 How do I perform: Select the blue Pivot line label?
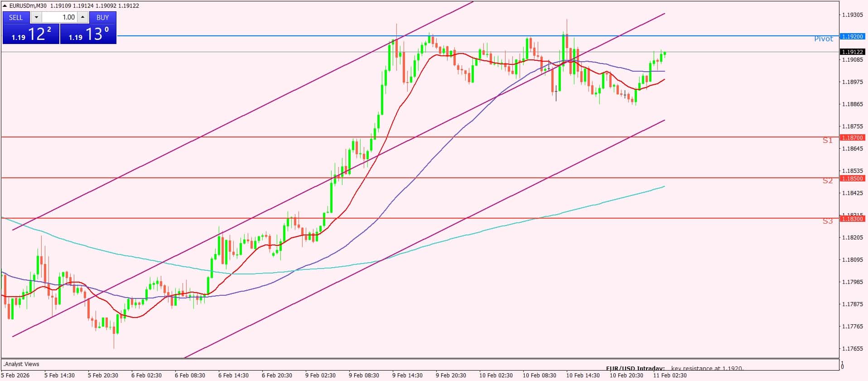[823, 39]
